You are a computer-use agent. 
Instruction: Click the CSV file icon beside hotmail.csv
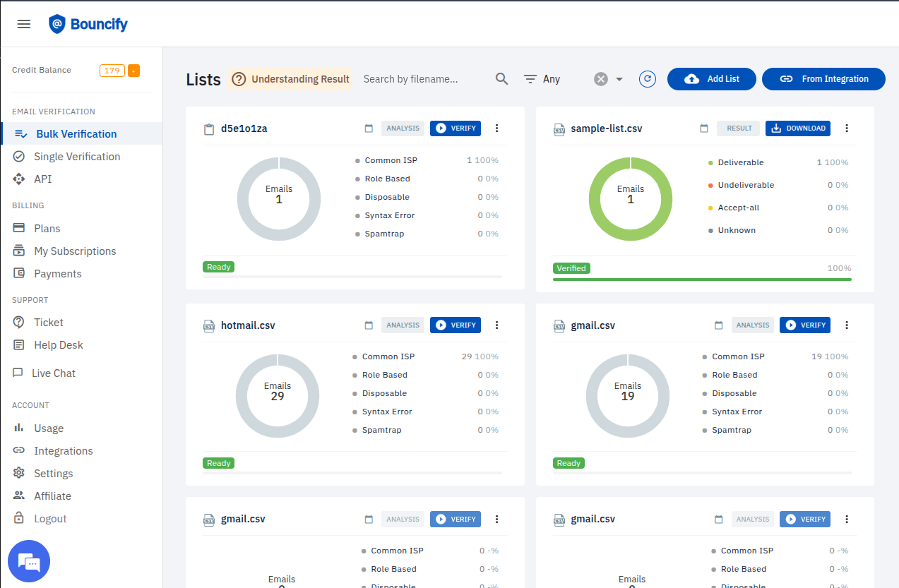point(209,325)
